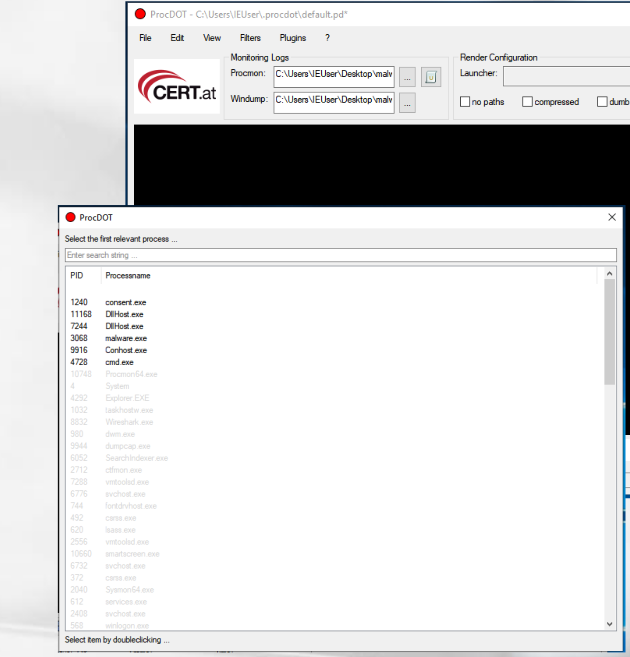Image resolution: width=630 pixels, height=657 pixels.
Task: Select svchost.exe PID 6732
Action: (335, 566)
